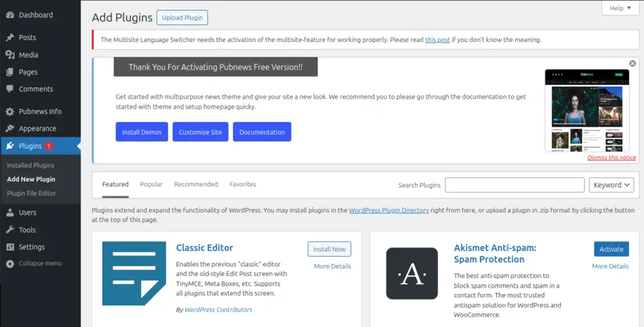Screen dimensions: 644x327
Task: Click the Collapse menu arrow icon
Action: coord(10,264)
